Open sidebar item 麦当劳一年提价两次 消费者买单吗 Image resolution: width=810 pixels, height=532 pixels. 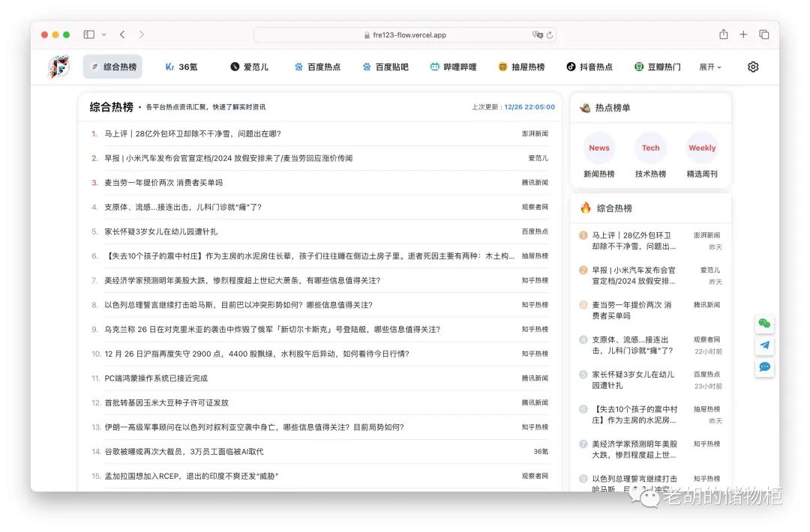pos(631,310)
